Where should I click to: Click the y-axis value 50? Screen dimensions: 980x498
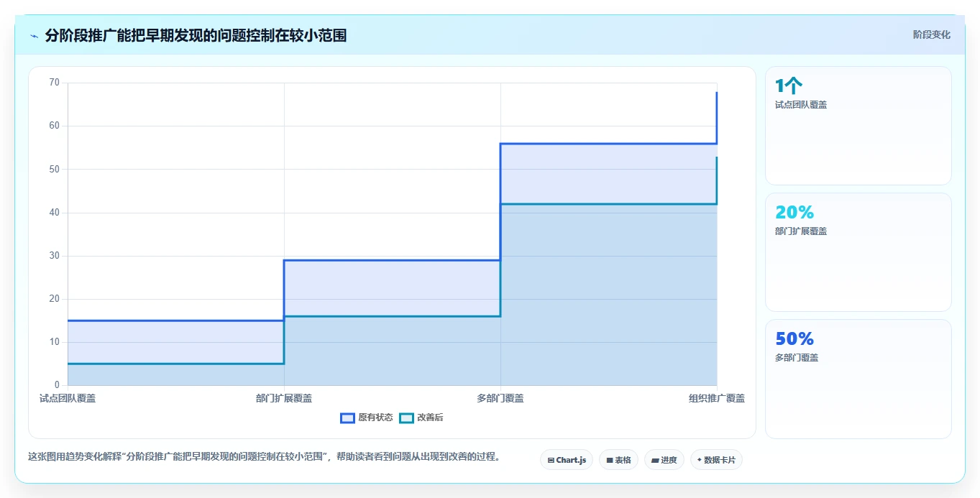point(55,169)
